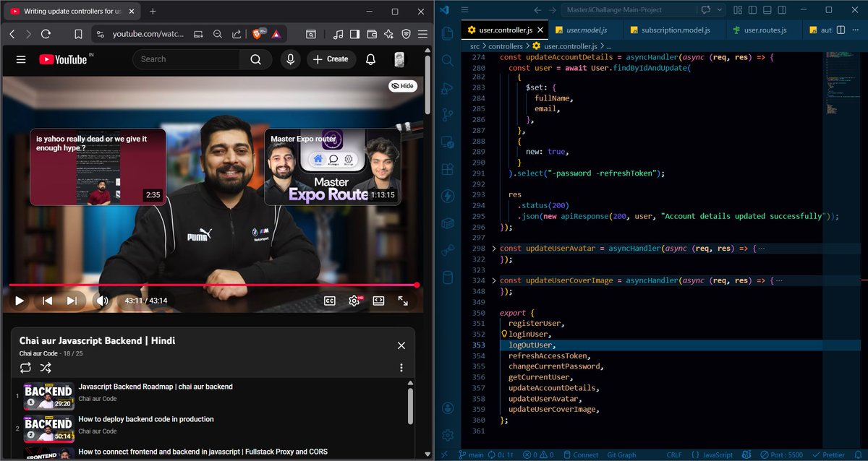
Task: Switch to user.model.js tab
Action: [586, 30]
